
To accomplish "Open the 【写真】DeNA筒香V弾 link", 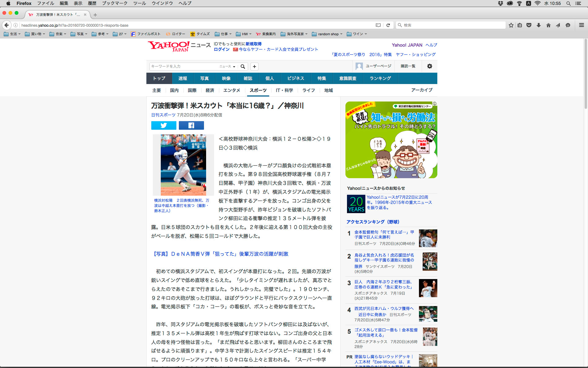I will 220,254.
